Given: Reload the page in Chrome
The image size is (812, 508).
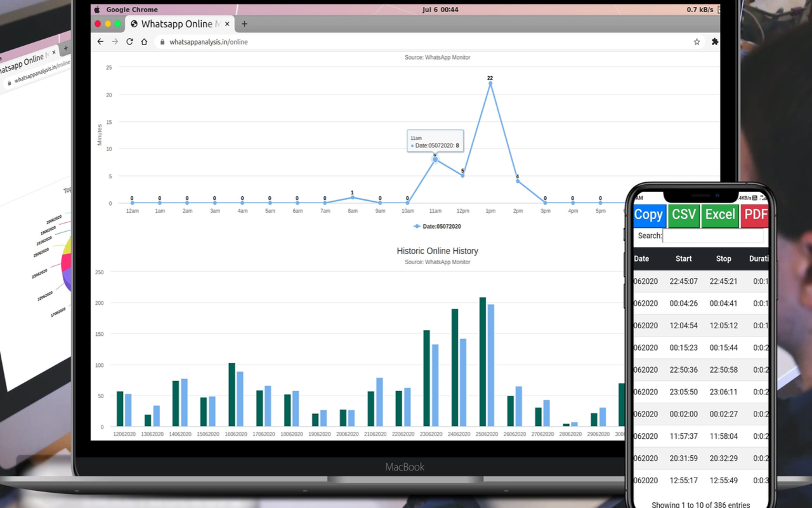Looking at the screenshot, I should [x=129, y=42].
